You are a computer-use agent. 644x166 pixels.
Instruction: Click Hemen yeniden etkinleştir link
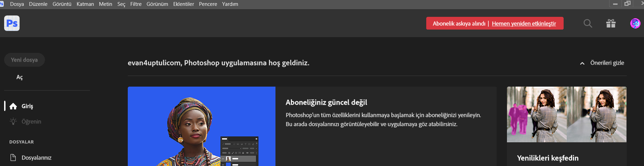click(524, 24)
